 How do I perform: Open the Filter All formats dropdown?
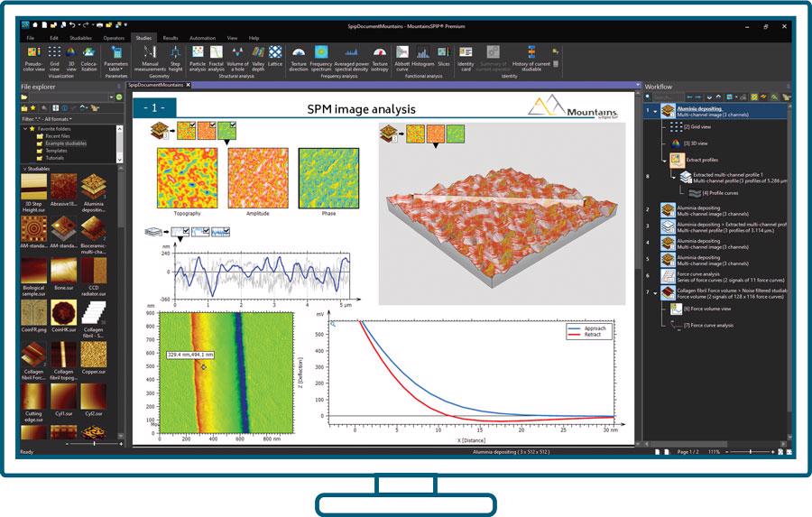[47, 119]
